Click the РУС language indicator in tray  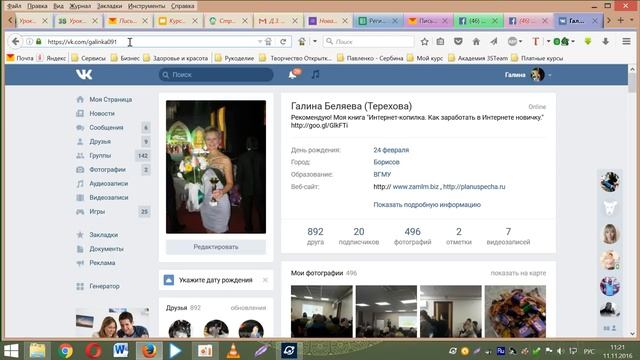click(x=589, y=351)
